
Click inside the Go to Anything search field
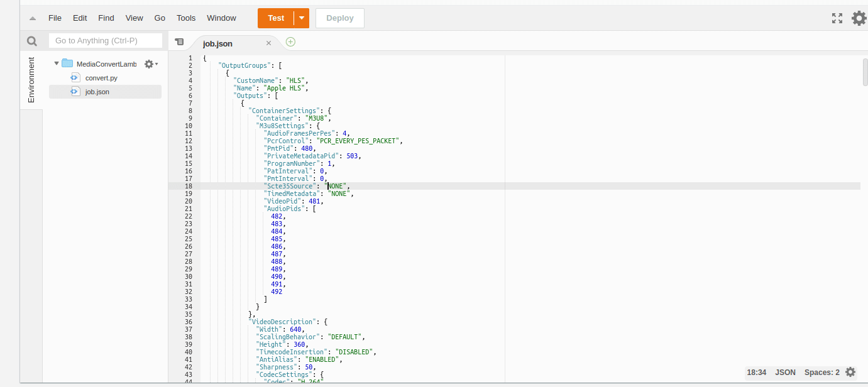[106, 40]
